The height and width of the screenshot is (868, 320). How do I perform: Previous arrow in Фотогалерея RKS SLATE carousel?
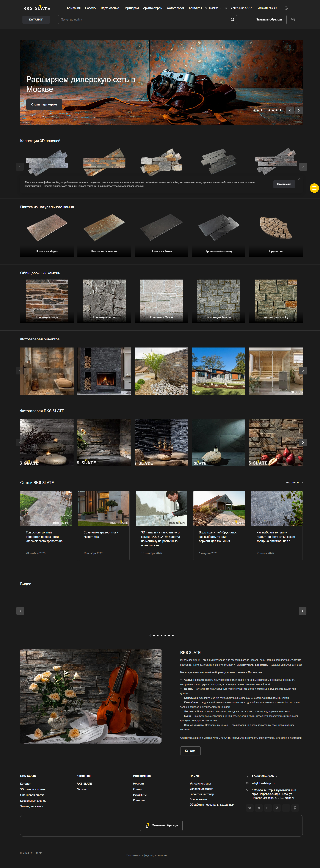tap(20, 442)
